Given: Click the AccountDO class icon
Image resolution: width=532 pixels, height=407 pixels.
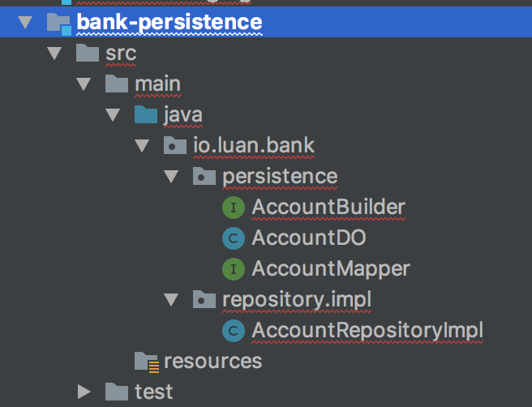Looking at the screenshot, I should 234,238.
